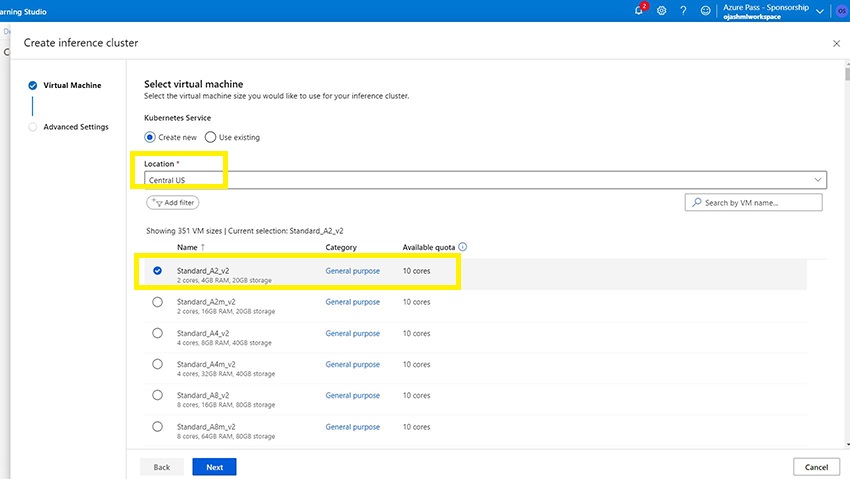The height and width of the screenshot is (479, 850).
Task: Open the notifications bell icon
Action: 639,10
